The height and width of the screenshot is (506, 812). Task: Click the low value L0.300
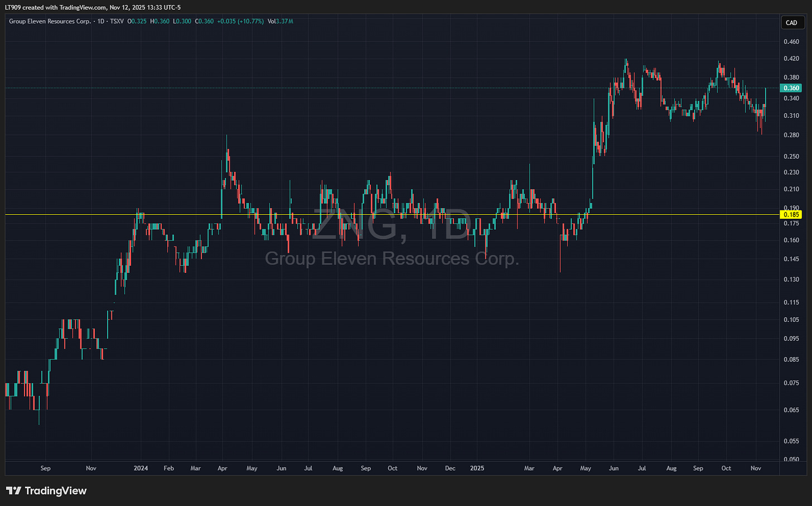[182, 21]
